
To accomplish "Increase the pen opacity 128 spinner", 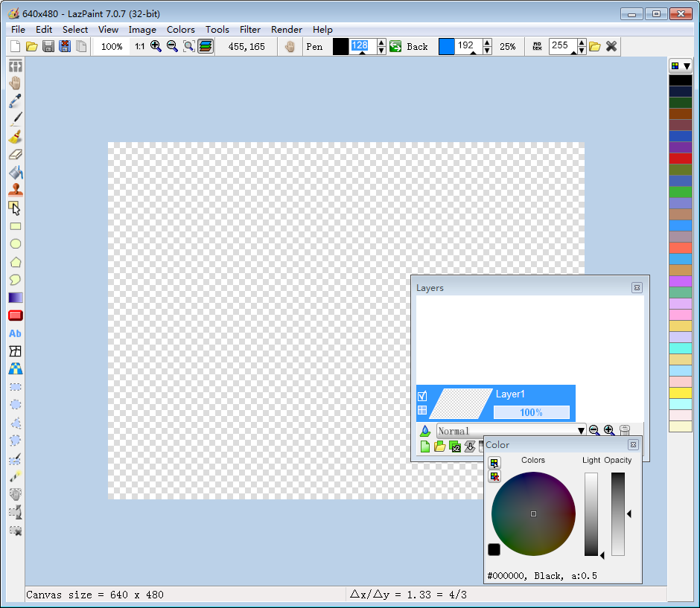I will 381,43.
